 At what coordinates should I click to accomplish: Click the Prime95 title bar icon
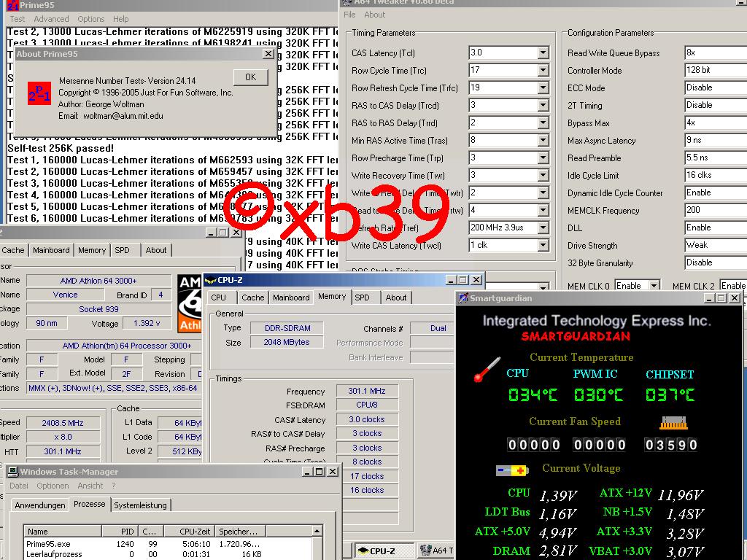click(13, 5)
